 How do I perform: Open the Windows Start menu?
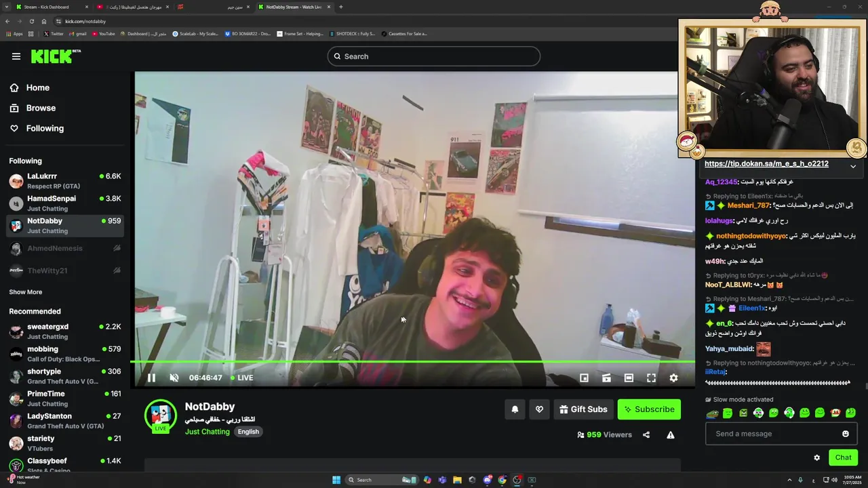(336, 480)
